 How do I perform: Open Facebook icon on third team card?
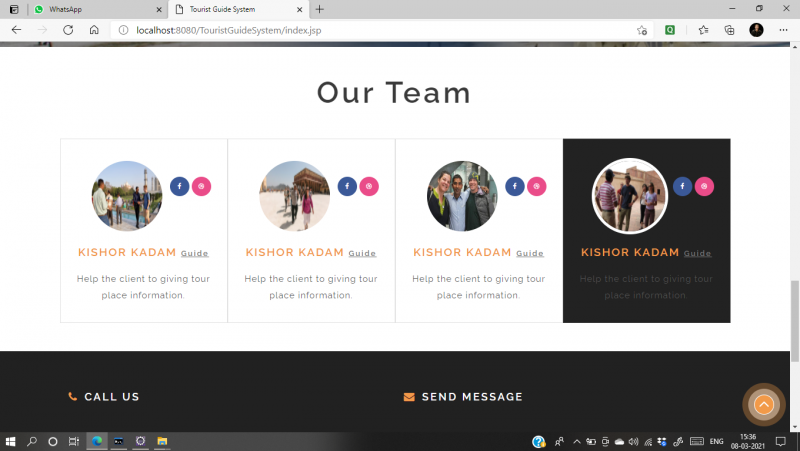pyautogui.click(x=515, y=186)
